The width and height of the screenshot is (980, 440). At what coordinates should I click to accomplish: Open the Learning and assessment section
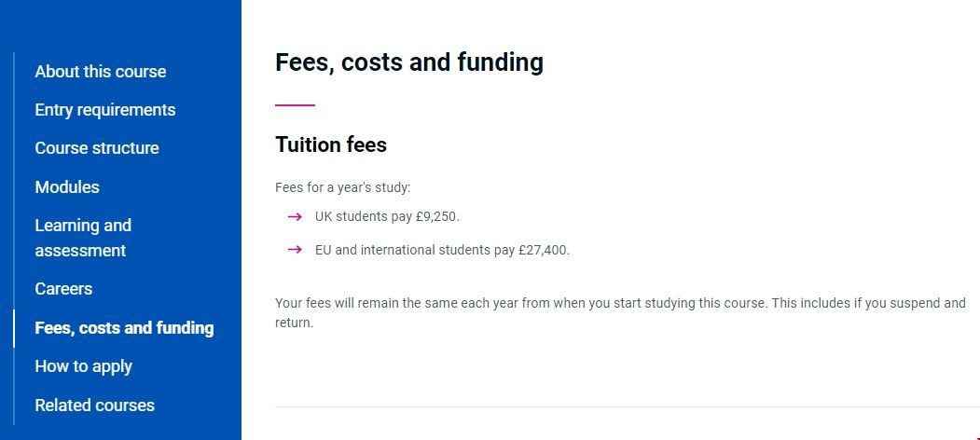coord(83,238)
